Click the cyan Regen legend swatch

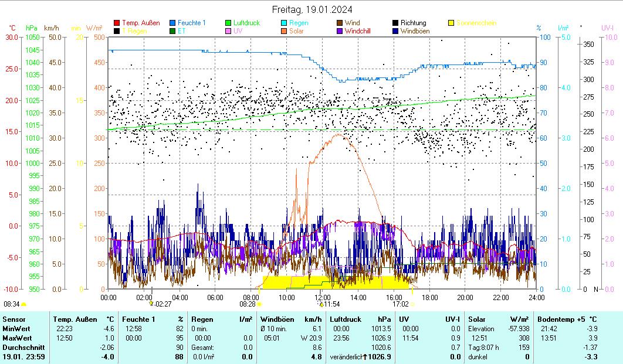(284, 23)
